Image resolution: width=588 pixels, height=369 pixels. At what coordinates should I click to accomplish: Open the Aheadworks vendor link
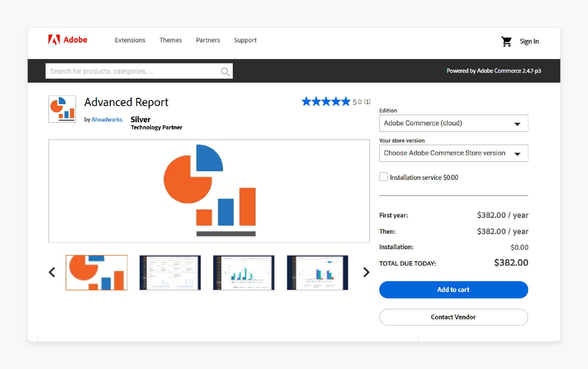coord(107,120)
